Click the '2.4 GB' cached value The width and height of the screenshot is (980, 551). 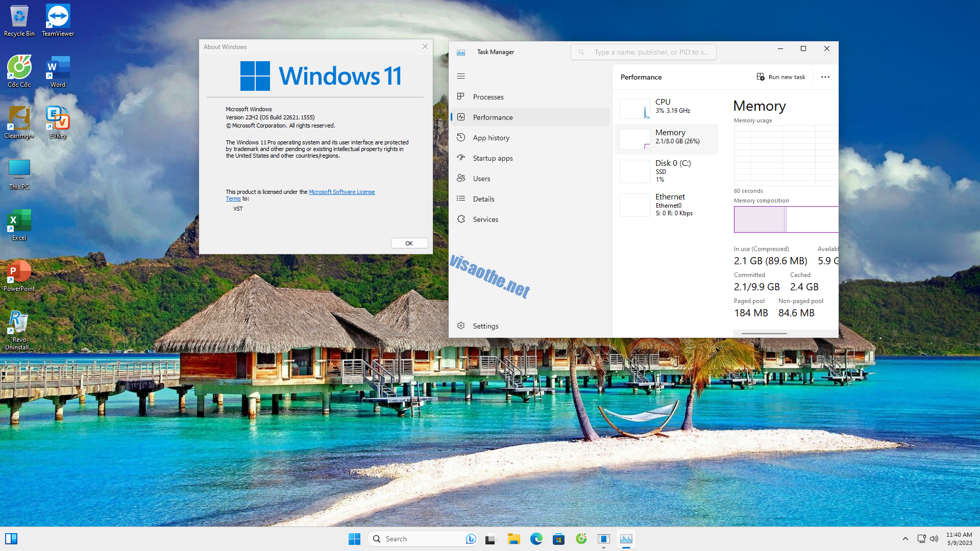click(x=804, y=287)
